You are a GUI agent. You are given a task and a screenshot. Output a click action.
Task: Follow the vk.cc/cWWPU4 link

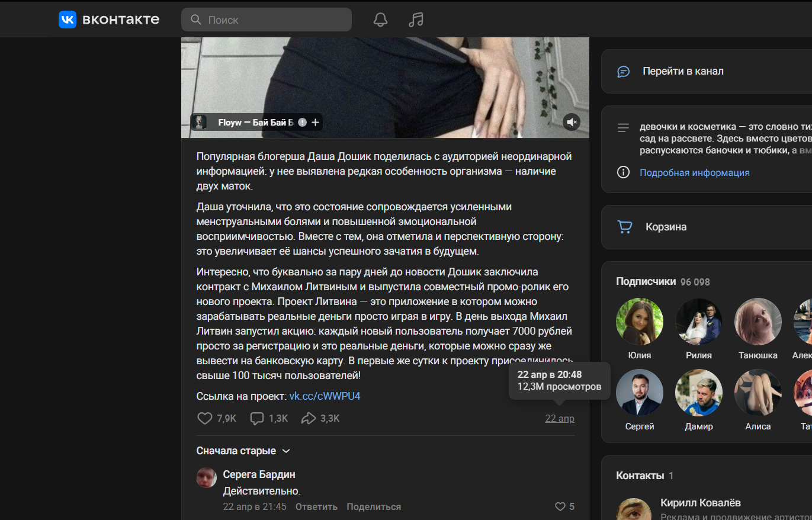[x=325, y=396]
